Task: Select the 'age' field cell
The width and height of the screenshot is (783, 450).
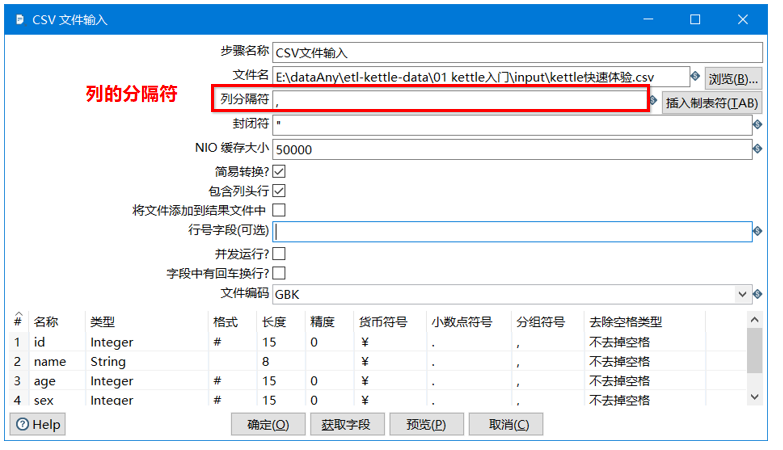Action: (57, 381)
